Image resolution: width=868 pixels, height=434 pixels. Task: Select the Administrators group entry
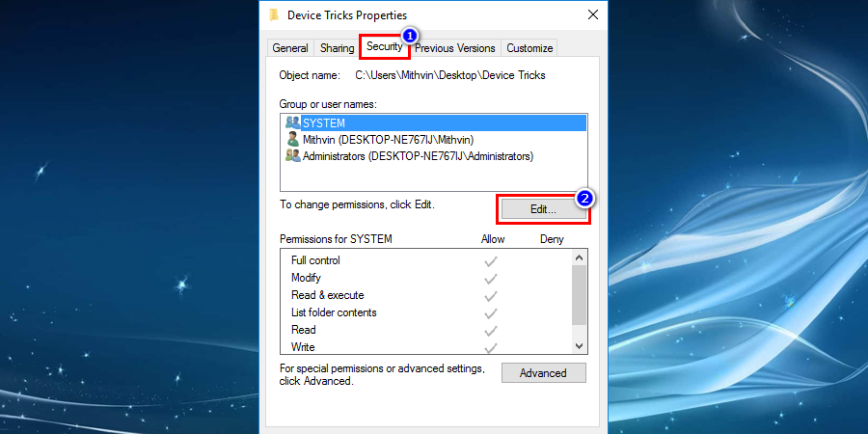pos(435,156)
